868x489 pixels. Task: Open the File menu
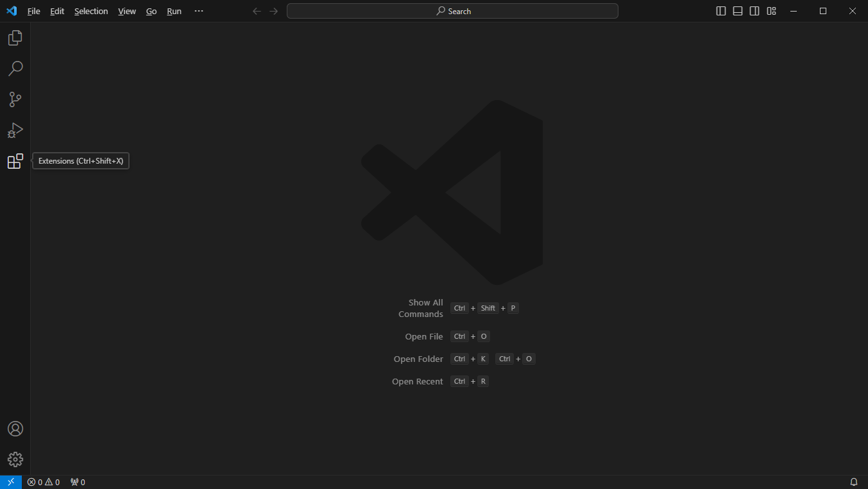click(33, 11)
